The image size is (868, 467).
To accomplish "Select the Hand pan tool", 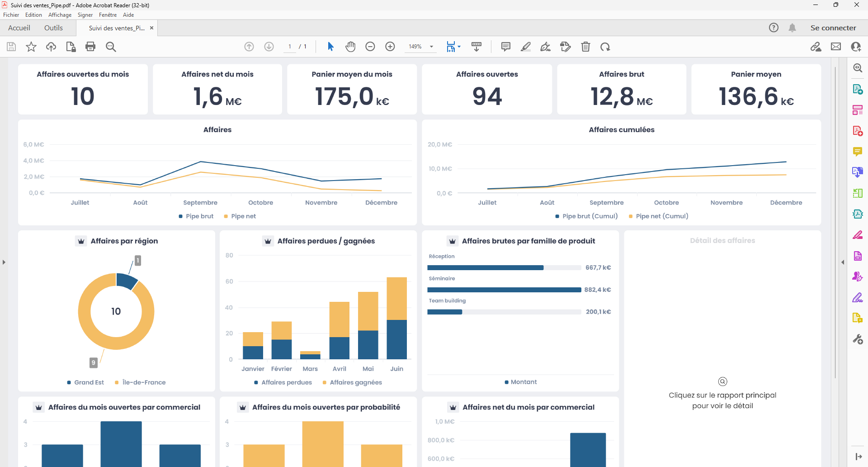I will 350,47.
